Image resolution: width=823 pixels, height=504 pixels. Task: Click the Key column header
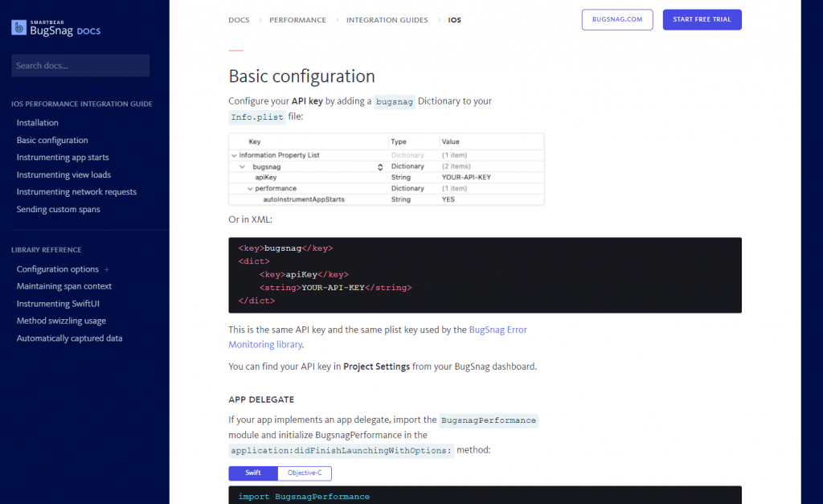pos(255,141)
